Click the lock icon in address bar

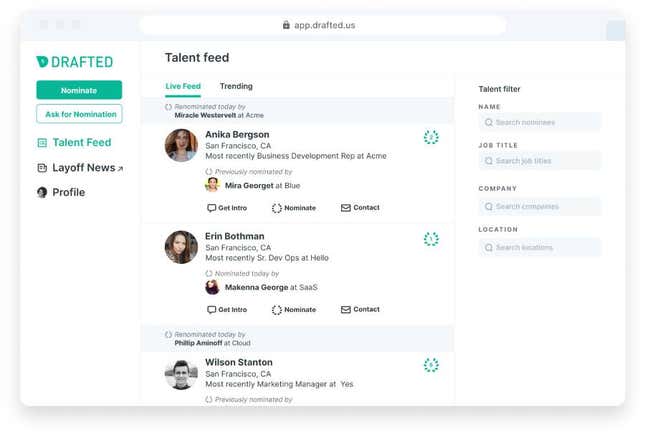point(286,25)
